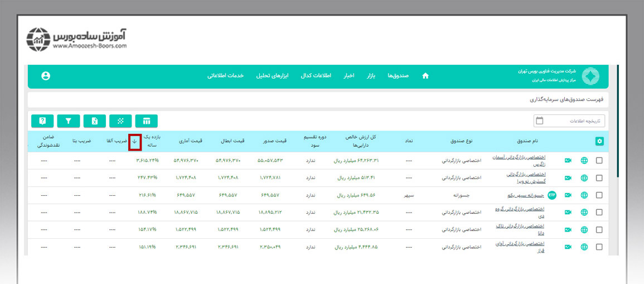Open the column layout table icon button
The height and width of the screenshot is (284, 644).
[x=146, y=121]
